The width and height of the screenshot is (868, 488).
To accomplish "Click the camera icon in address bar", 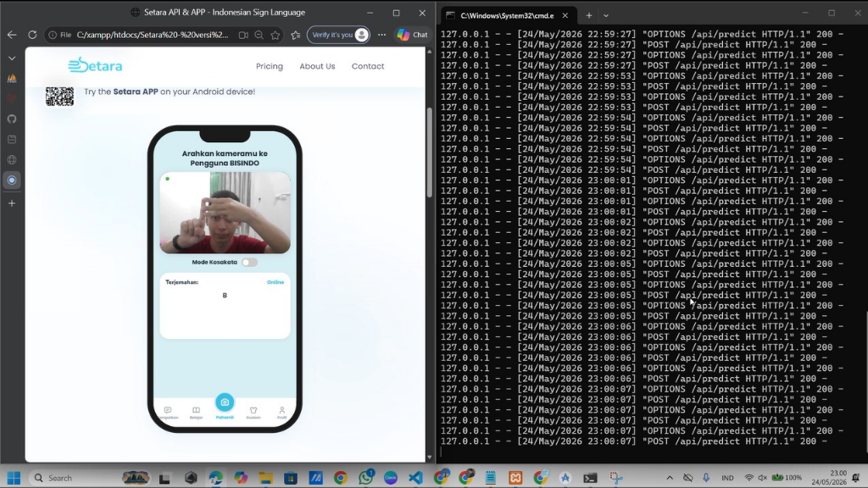I will coord(243,35).
